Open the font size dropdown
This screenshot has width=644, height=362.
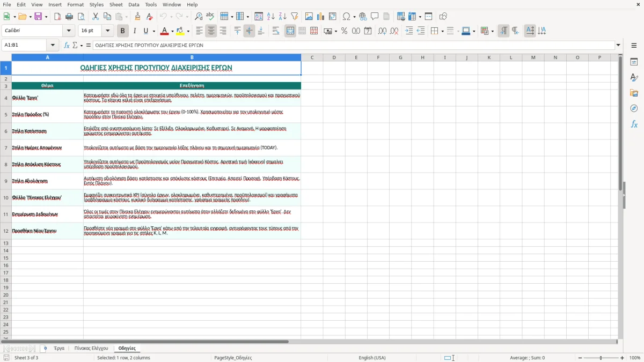108,31
